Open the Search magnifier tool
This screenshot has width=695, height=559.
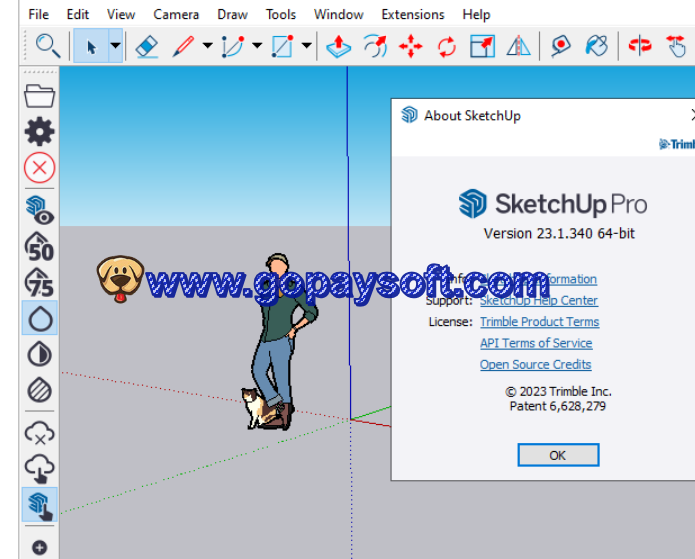[x=47, y=46]
